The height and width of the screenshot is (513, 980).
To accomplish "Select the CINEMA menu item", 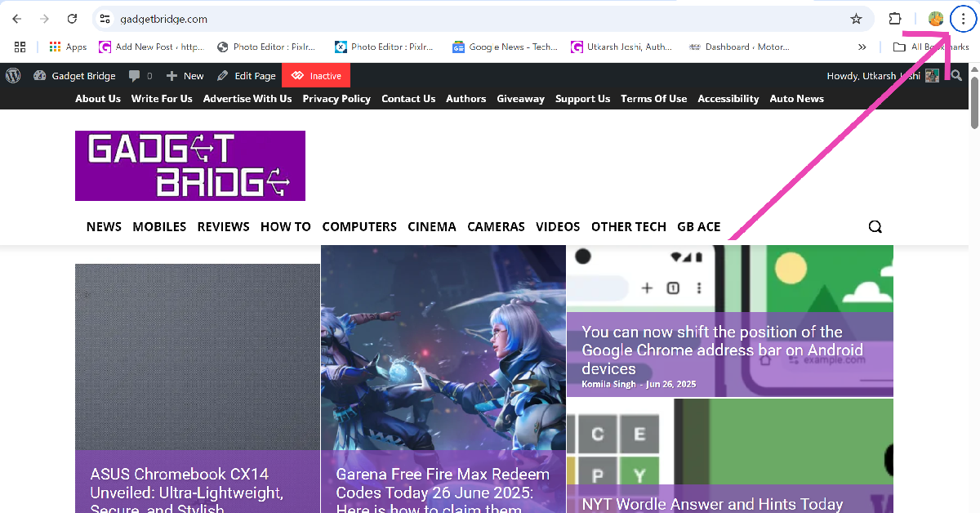I will (432, 226).
